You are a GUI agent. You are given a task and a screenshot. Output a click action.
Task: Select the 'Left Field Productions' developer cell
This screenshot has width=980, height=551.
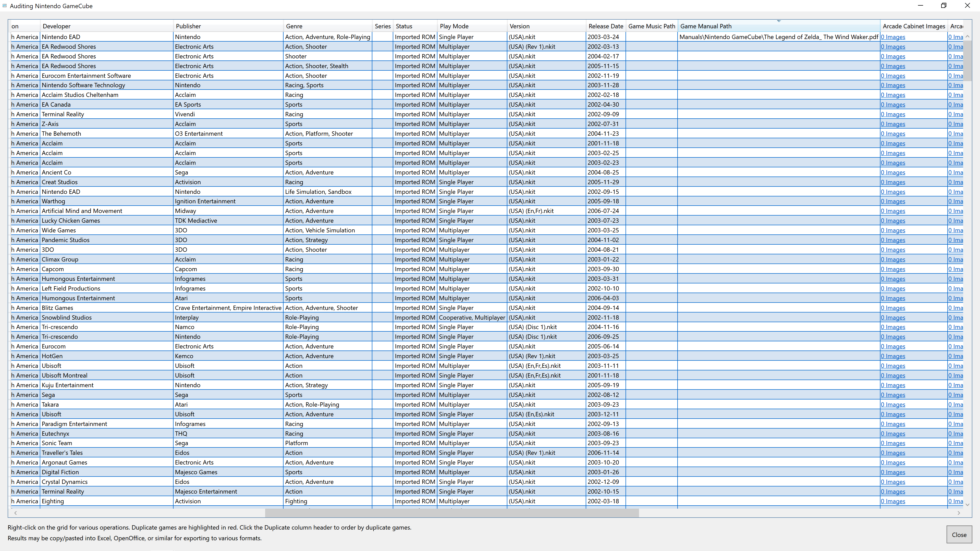[x=106, y=288]
